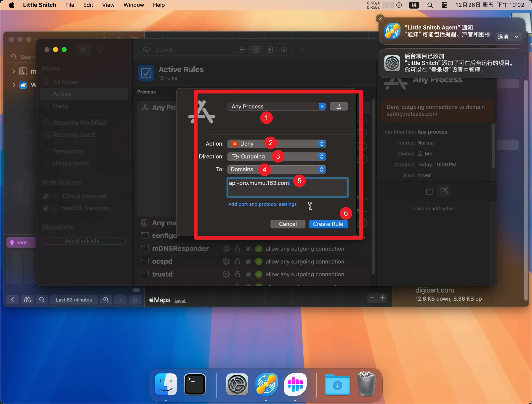Click the square-dot filter icon in toolbar
The width and height of the screenshot is (532, 404).
point(269,49)
